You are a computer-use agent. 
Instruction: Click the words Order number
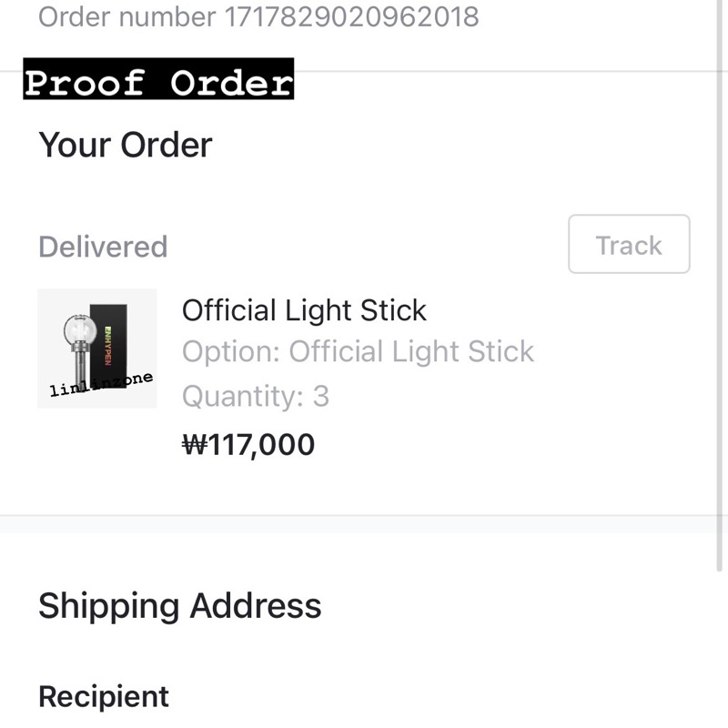[x=126, y=16]
